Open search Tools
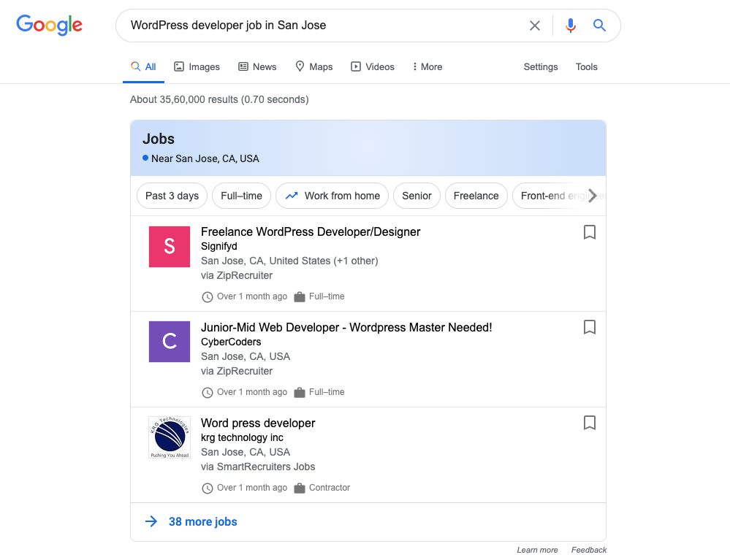The image size is (730, 560). (586, 67)
